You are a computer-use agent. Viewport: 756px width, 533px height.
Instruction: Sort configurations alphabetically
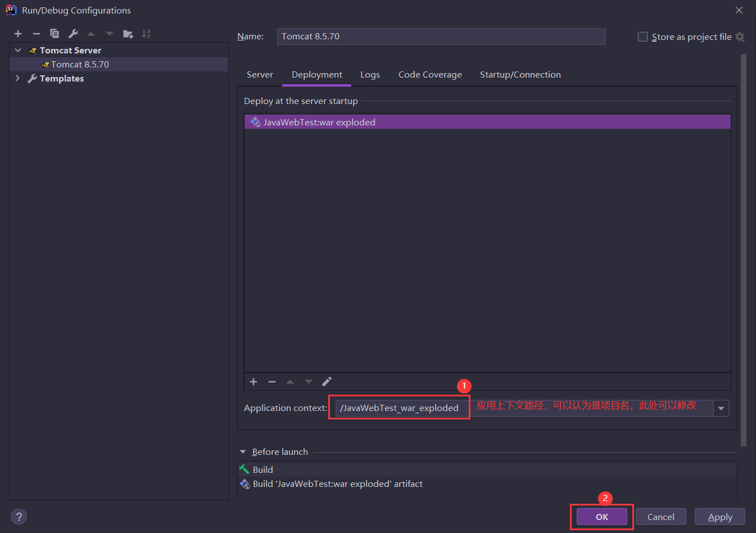click(146, 34)
